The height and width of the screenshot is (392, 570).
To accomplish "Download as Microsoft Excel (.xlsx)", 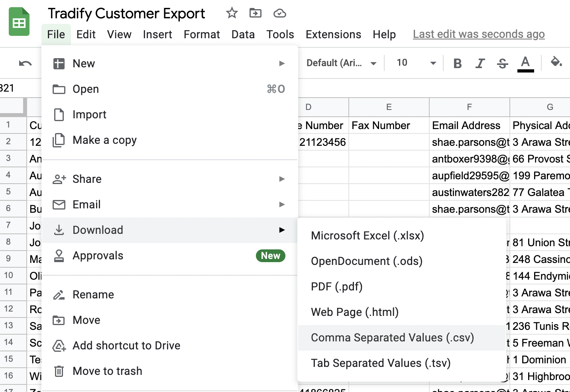I will tap(402, 235).
